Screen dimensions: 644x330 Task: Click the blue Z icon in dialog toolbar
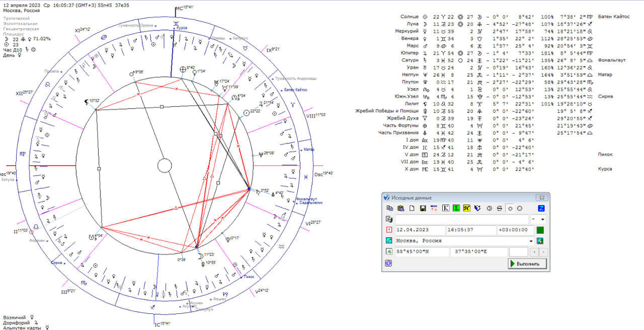[541, 208]
